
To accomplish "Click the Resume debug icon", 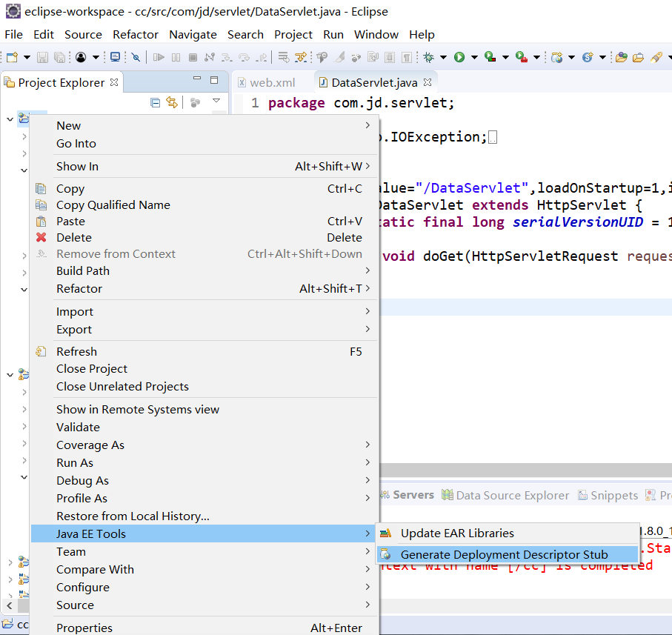I will click(159, 57).
